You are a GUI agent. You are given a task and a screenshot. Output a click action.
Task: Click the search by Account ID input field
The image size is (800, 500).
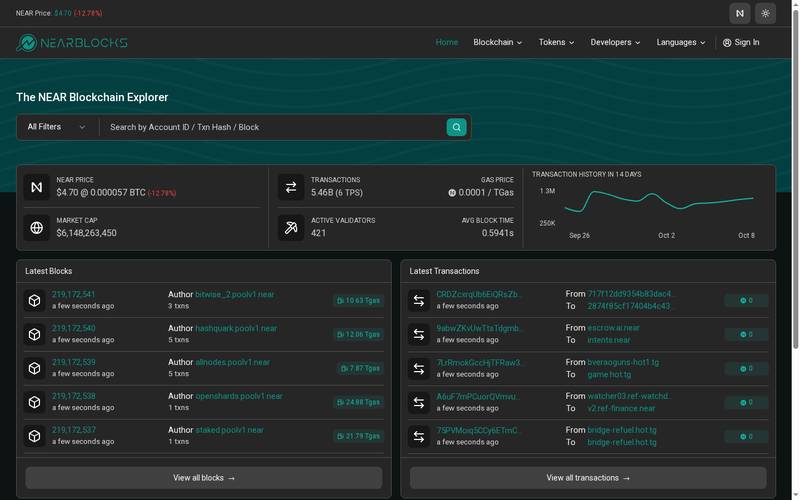tap(274, 127)
